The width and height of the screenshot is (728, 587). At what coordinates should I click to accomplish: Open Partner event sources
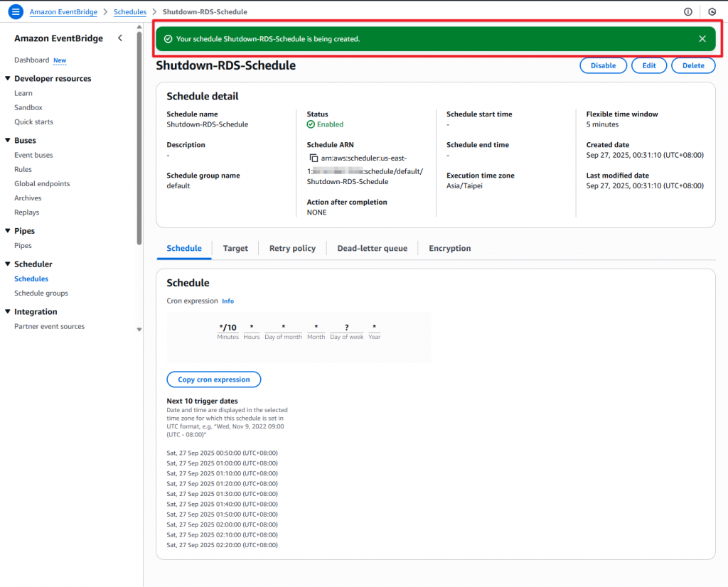[x=50, y=326]
